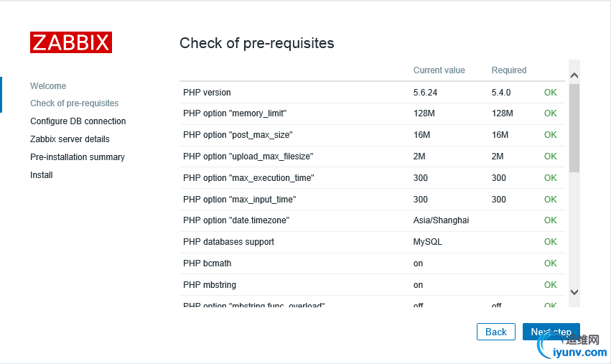
Task: Click the Next step button
Action: click(x=551, y=332)
